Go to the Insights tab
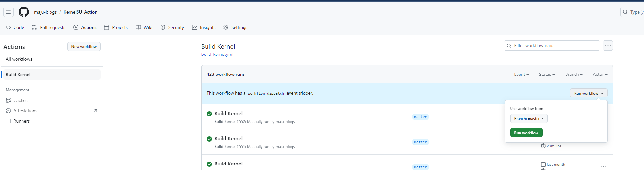Viewport: 644px width, 170px height. click(x=204, y=27)
